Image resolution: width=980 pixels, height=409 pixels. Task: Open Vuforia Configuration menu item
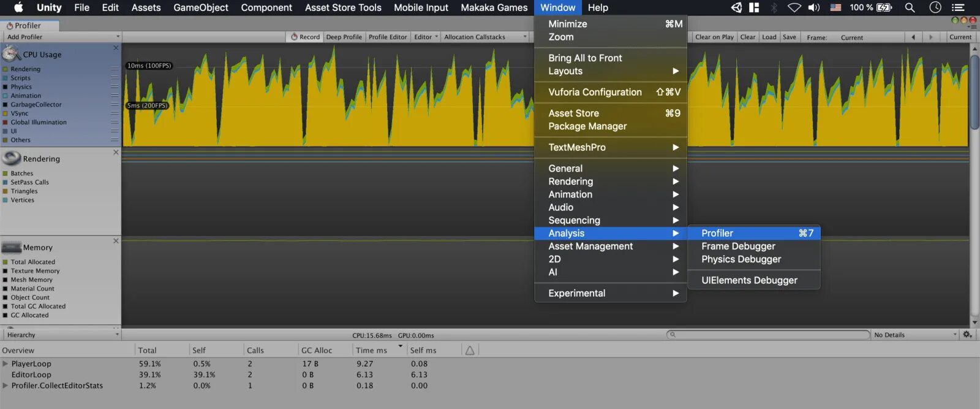pyautogui.click(x=611, y=92)
